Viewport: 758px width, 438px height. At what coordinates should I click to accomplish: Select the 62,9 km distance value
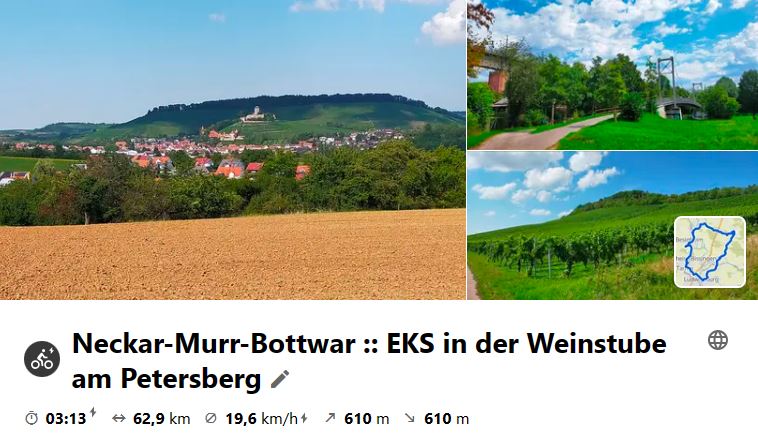(x=161, y=419)
